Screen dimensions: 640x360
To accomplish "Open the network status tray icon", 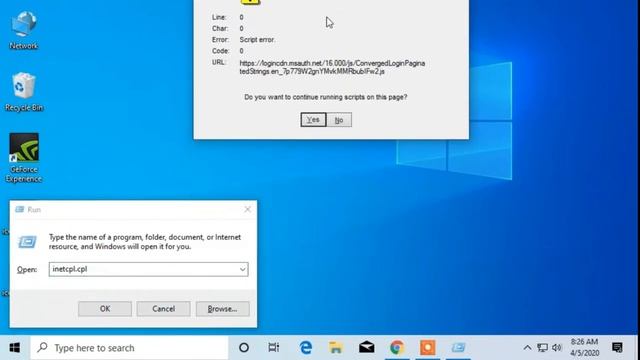I will tap(542, 348).
